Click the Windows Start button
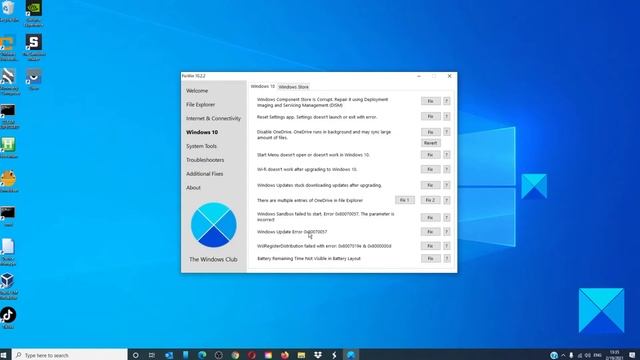Viewport: 640px width, 360px height. (x=4, y=355)
